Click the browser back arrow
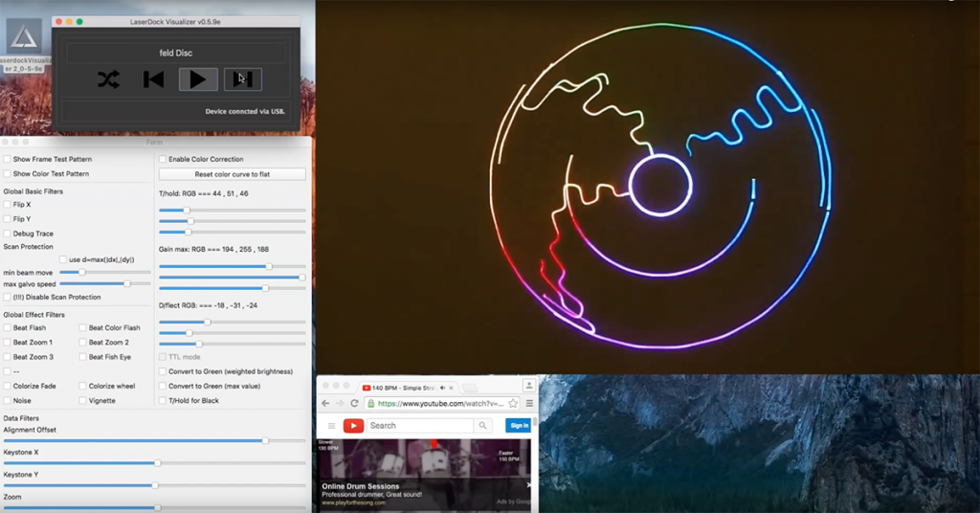 [x=325, y=404]
